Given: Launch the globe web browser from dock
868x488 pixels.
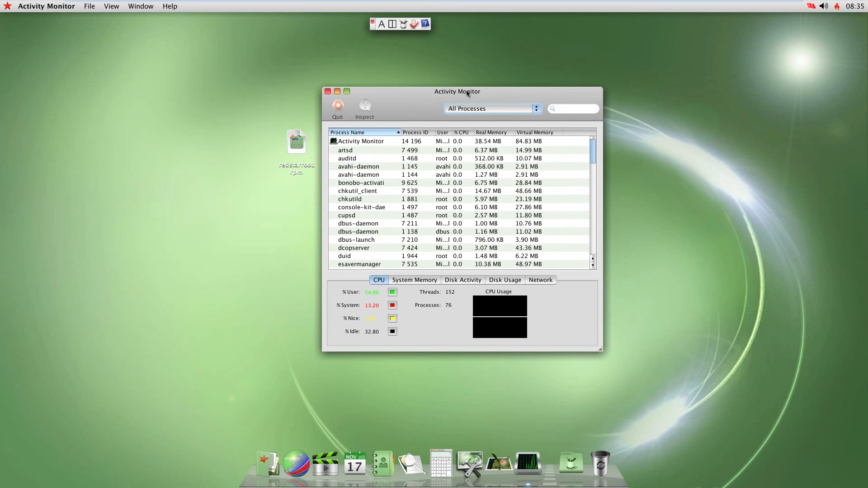Looking at the screenshot, I should pyautogui.click(x=296, y=464).
